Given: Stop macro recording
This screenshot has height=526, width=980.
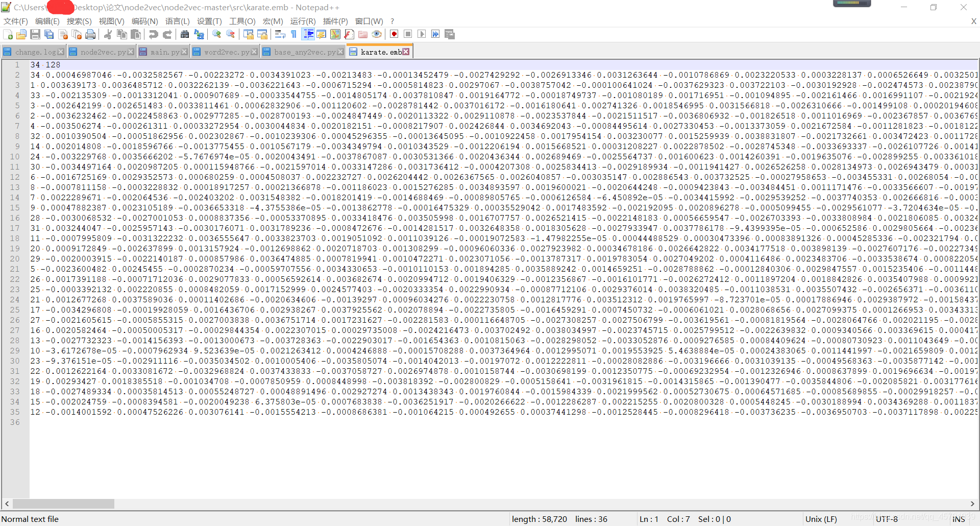Looking at the screenshot, I should click(x=408, y=34).
